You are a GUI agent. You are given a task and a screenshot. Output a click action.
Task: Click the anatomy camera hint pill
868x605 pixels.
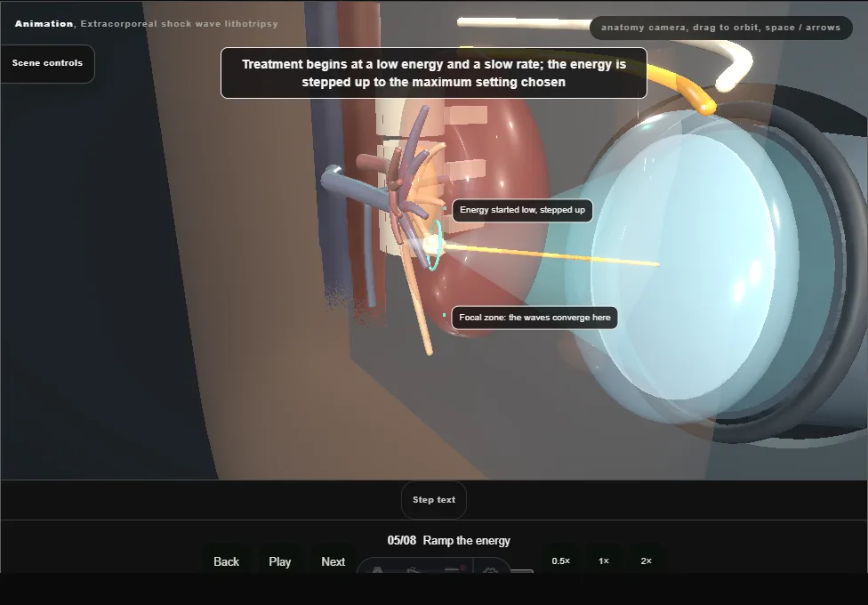[x=720, y=28]
